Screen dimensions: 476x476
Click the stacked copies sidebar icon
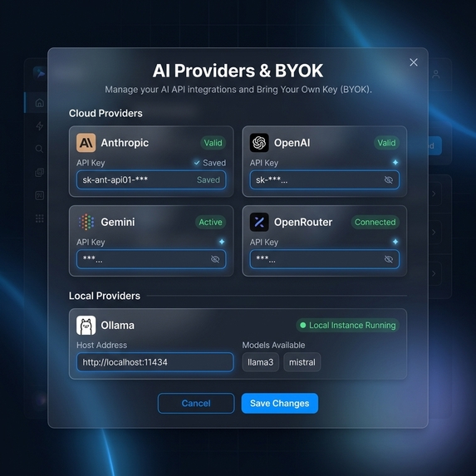tap(40, 172)
